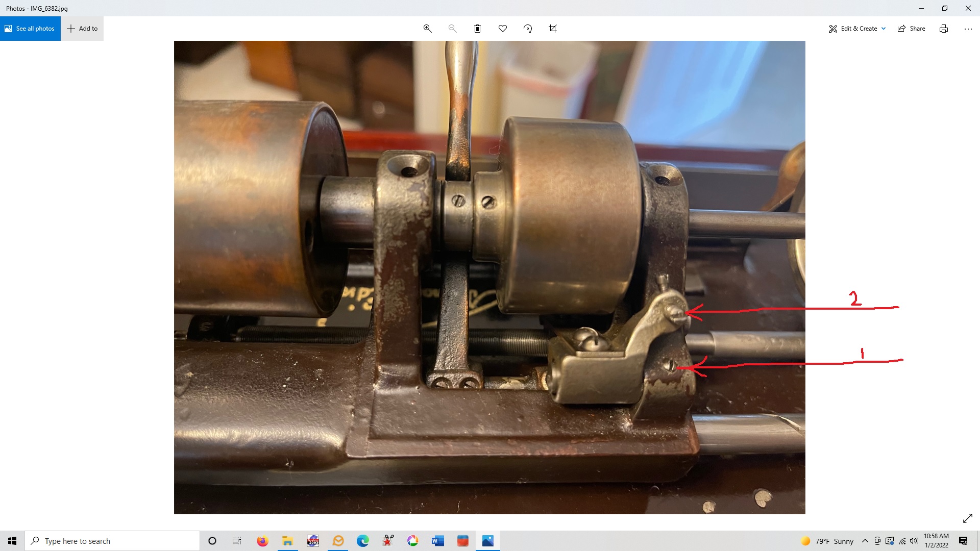This screenshot has width=980, height=551.
Task: Add photo to favorites heart icon
Action: (x=503, y=29)
